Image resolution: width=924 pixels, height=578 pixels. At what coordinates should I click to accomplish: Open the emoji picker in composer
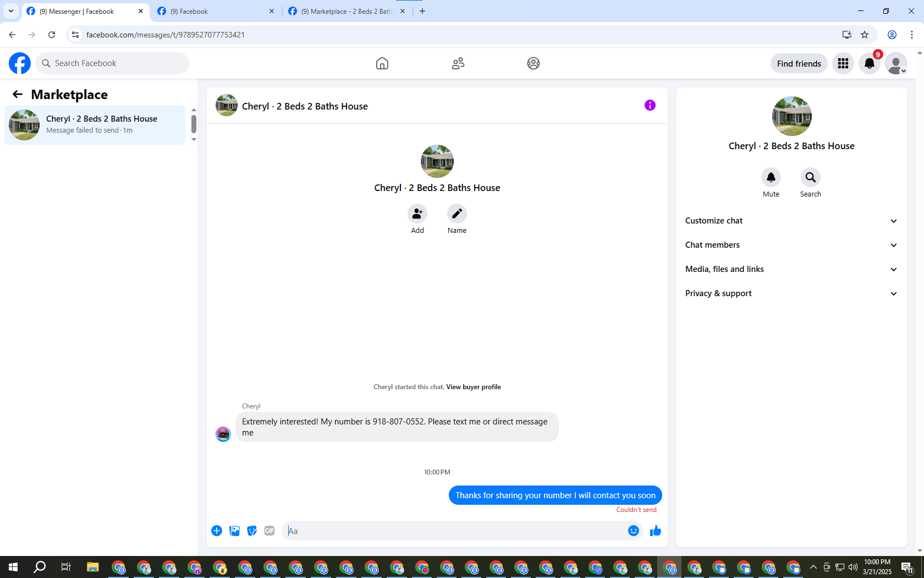[634, 531]
